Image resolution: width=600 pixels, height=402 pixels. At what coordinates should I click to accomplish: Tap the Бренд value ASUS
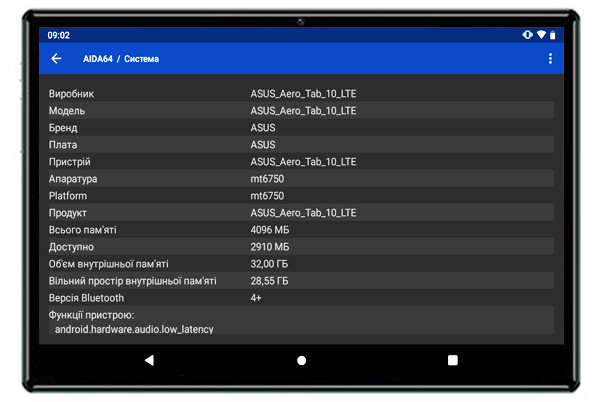point(263,128)
